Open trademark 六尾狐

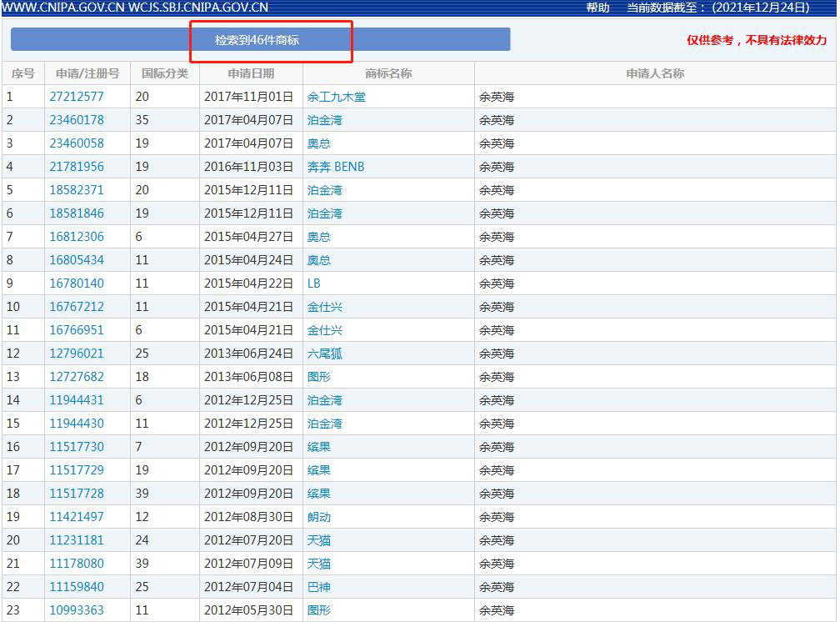click(324, 354)
